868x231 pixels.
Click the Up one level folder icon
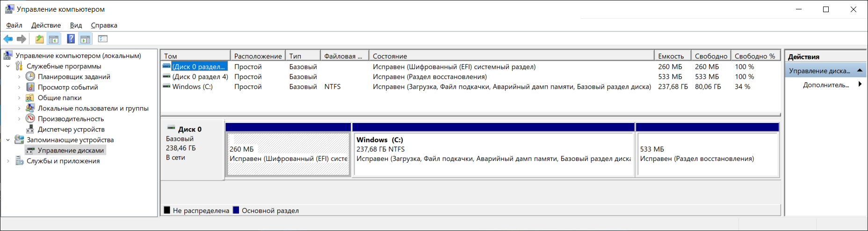tap(40, 39)
